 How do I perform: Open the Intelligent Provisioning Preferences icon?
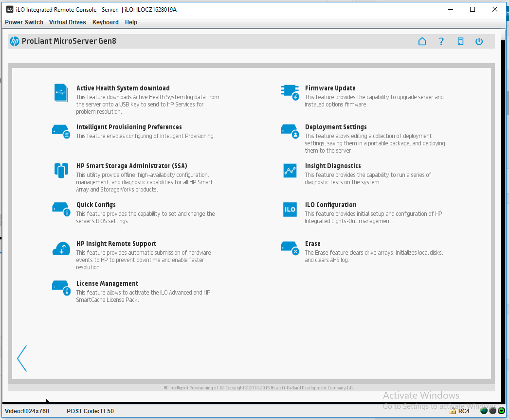point(61,131)
